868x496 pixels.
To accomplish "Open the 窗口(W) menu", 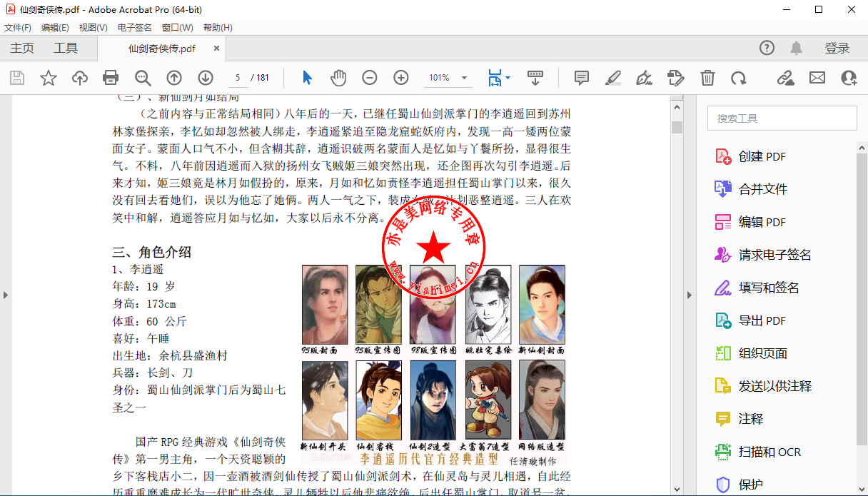I will pyautogui.click(x=178, y=28).
